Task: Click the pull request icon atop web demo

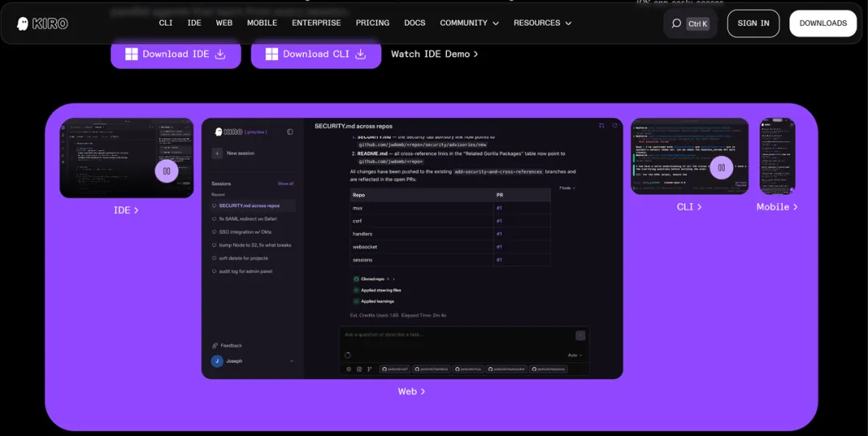Action: [x=602, y=125]
